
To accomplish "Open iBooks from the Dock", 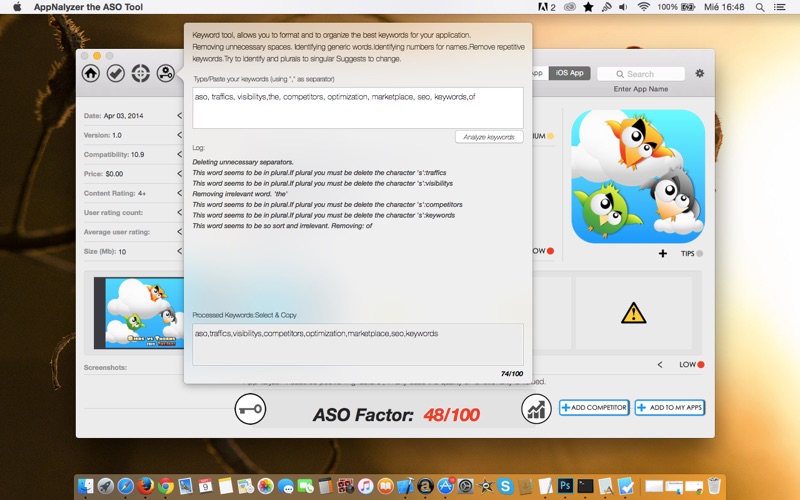I will [385, 486].
